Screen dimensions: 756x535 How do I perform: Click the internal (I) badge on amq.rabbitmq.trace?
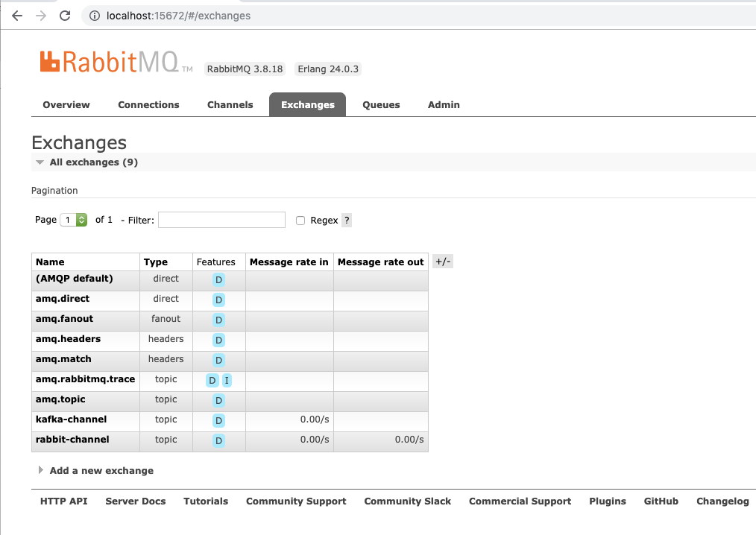tap(227, 380)
